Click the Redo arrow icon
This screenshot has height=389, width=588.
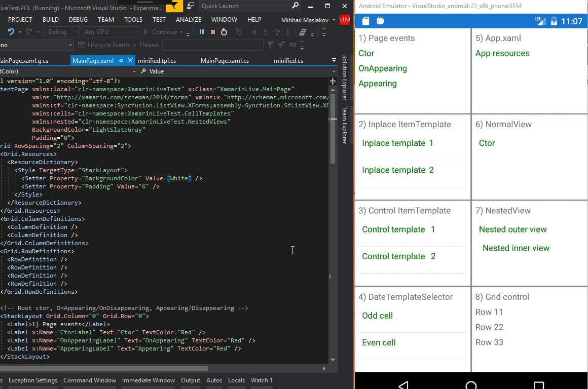[x=29, y=32]
